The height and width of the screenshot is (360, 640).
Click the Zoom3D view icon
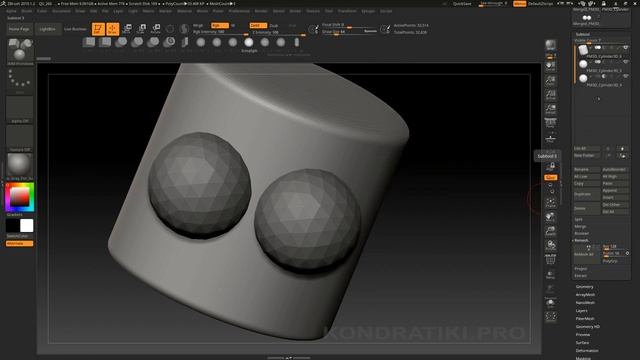coord(551,231)
